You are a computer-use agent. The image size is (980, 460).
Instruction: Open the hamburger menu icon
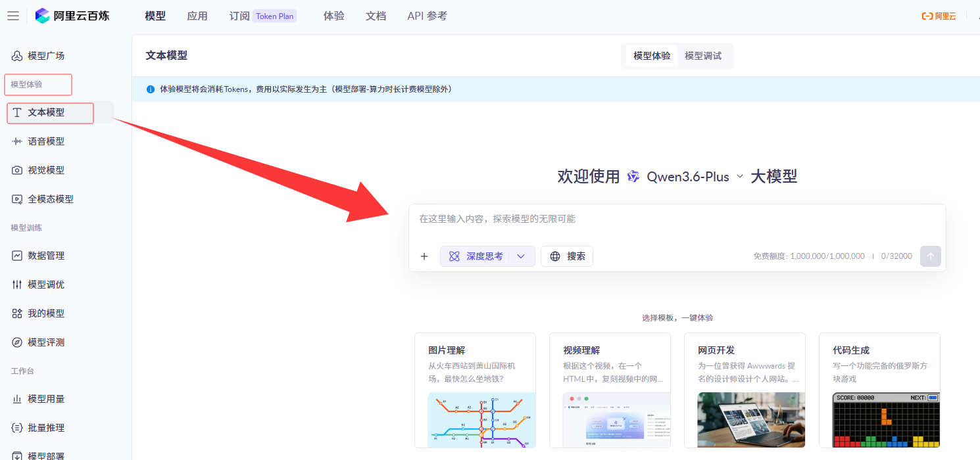pyautogui.click(x=13, y=16)
